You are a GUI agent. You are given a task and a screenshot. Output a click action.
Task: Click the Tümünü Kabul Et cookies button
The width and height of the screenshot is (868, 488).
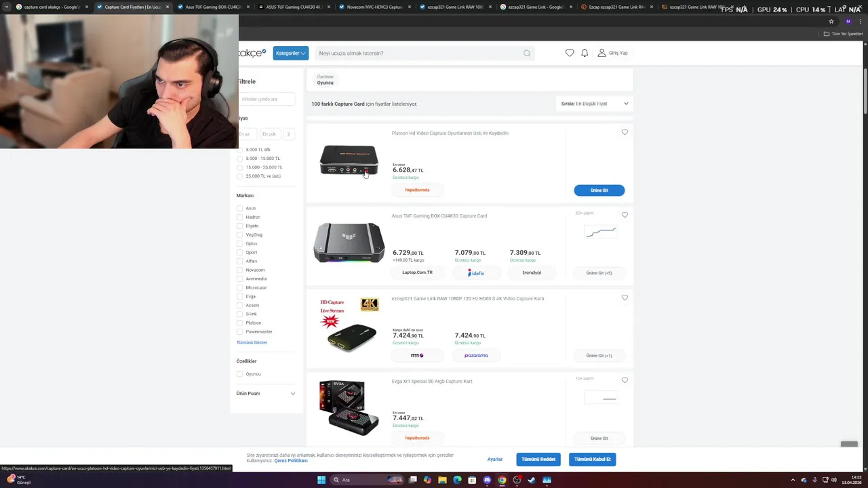tap(592, 459)
